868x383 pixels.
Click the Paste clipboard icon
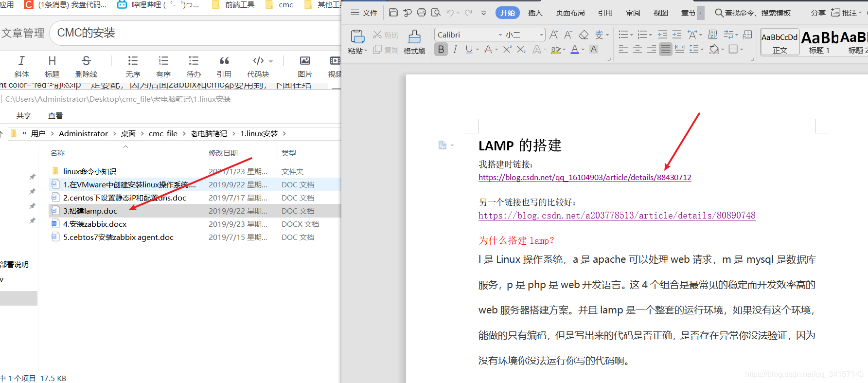[357, 36]
